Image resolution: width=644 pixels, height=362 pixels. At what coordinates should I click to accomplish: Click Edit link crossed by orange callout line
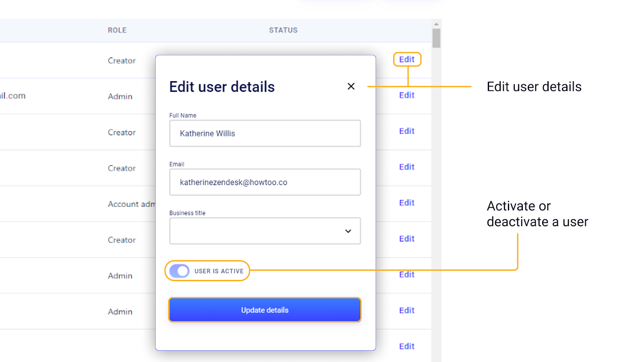(407, 275)
